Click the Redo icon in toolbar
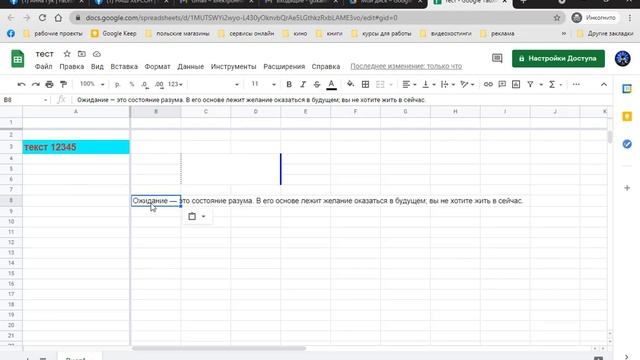The image size is (640, 360). pos(36,84)
